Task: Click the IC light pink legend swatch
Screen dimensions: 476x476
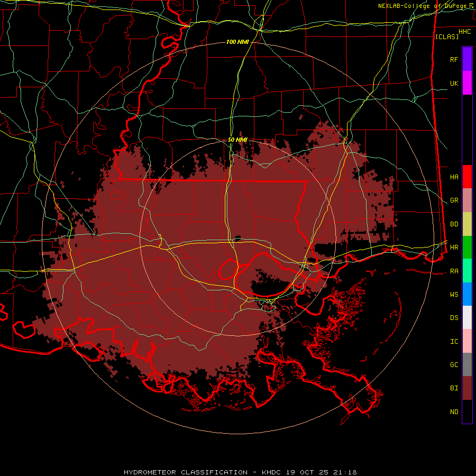Action: point(467,341)
